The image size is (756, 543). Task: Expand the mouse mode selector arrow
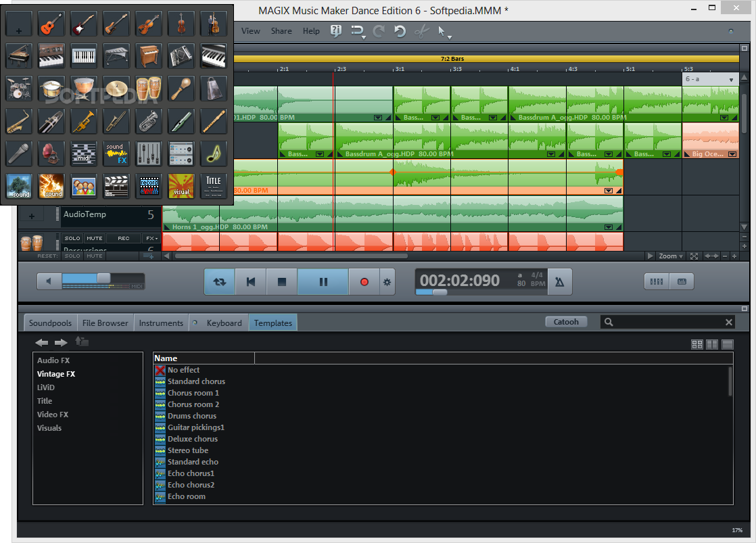[x=450, y=37]
